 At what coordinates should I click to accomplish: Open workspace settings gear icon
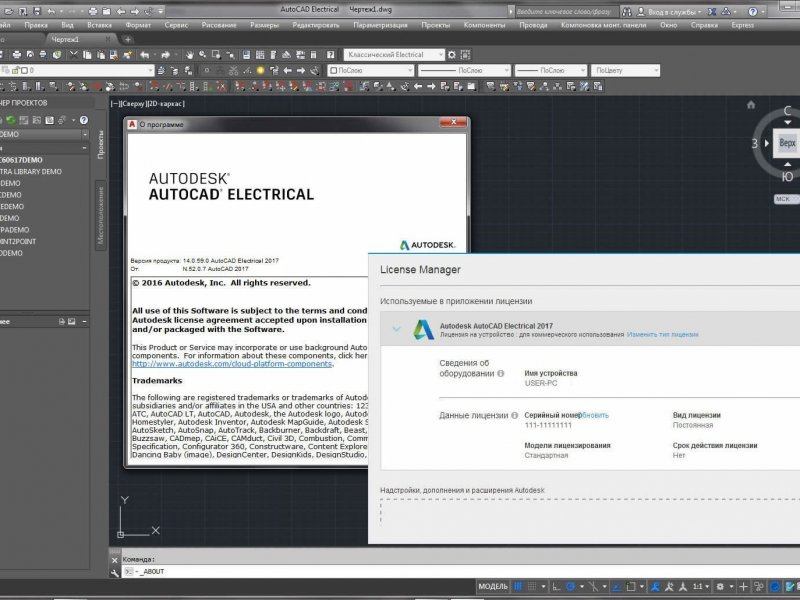click(x=452, y=55)
